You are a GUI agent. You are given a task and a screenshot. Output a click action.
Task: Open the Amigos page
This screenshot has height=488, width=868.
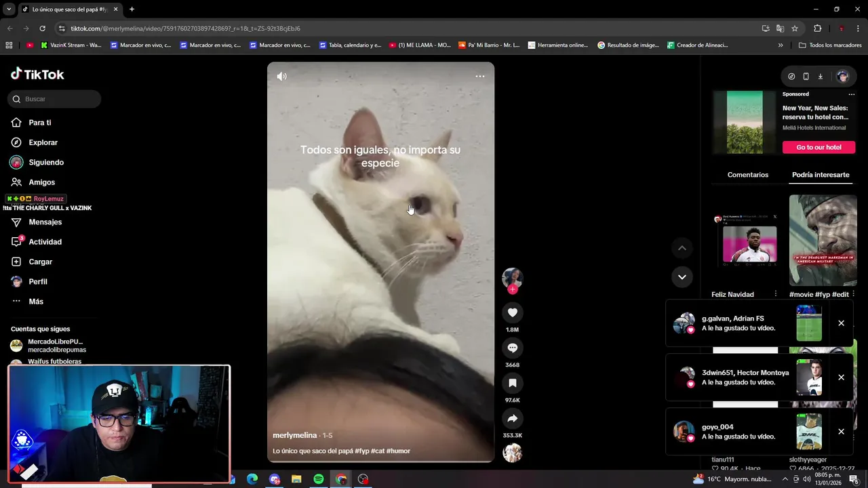pos(41,182)
